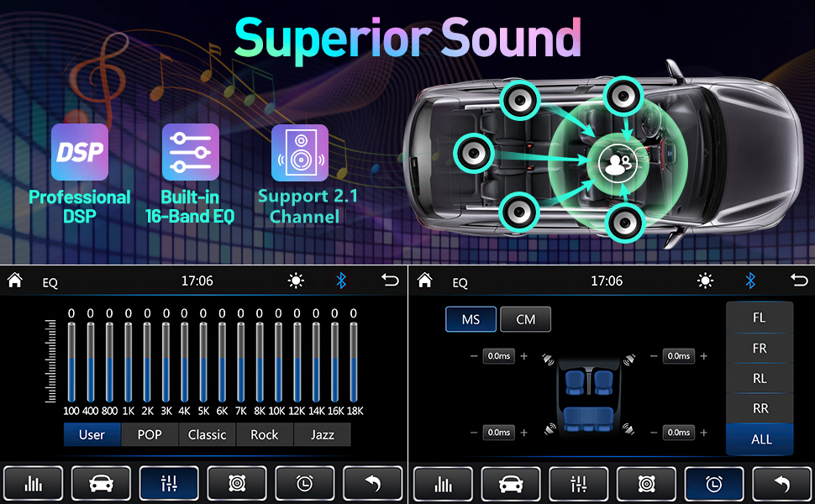Switch to the Jazz equalizer preset

pyautogui.click(x=322, y=434)
